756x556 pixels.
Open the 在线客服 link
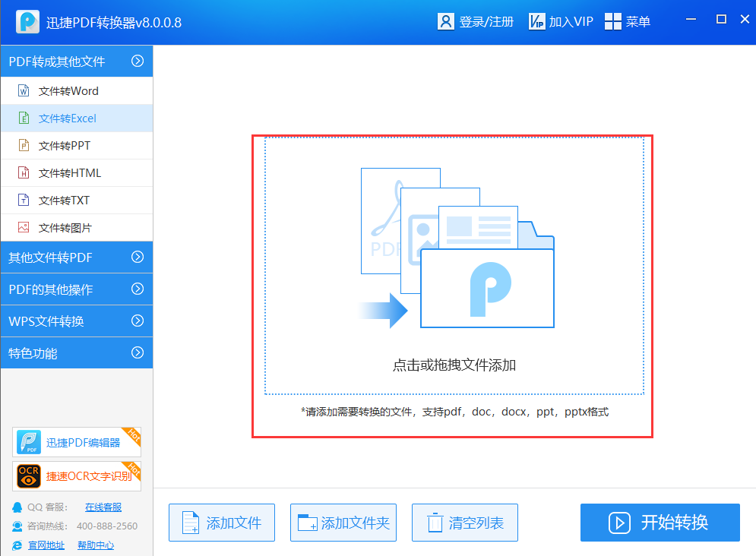point(103,507)
